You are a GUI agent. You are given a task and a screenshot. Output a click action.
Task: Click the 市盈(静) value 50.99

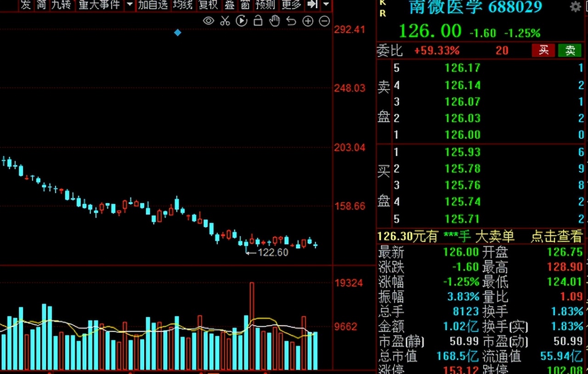click(463, 341)
